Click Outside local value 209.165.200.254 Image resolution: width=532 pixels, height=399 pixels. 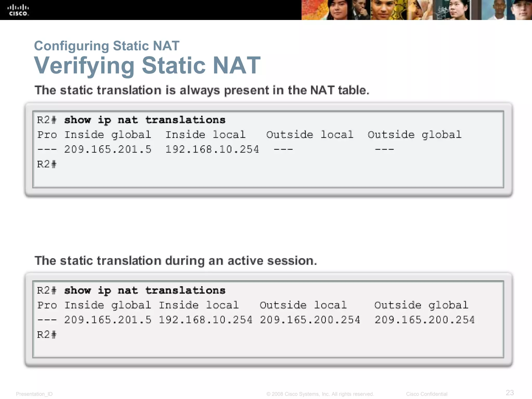pyautogui.click(x=310, y=320)
